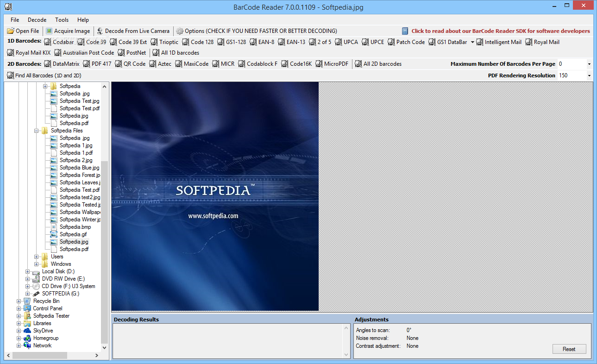Select Network in the folder tree

tap(43, 345)
